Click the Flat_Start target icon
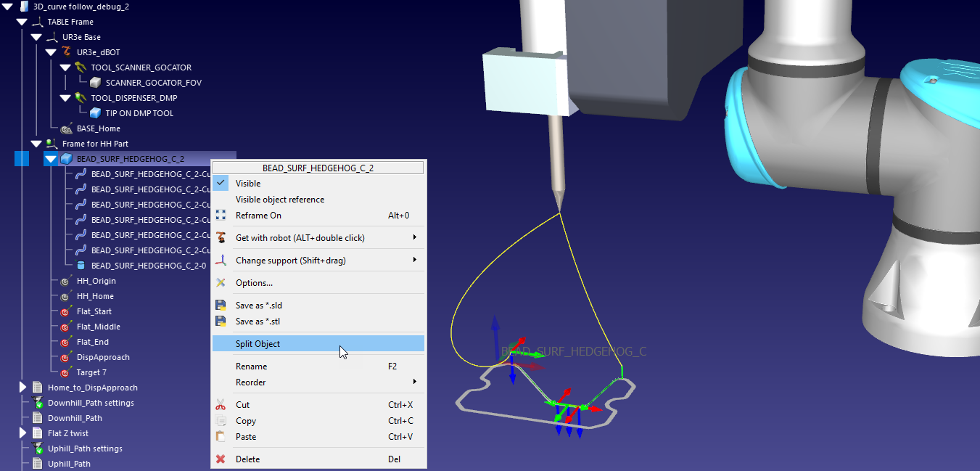 tap(66, 311)
